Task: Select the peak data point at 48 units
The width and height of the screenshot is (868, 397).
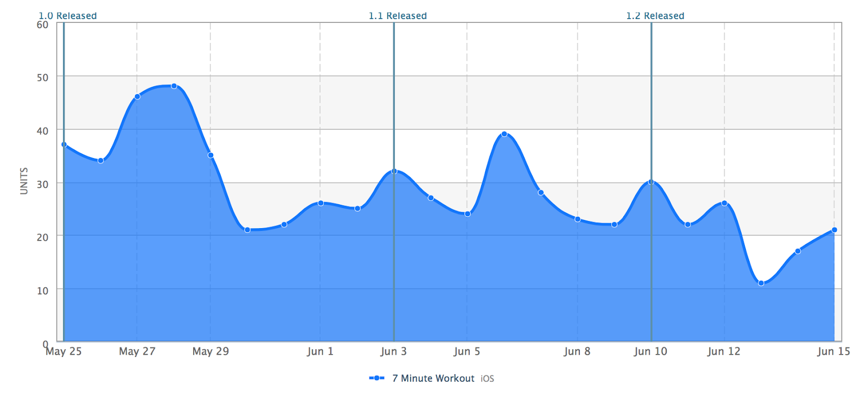Action: [x=174, y=86]
